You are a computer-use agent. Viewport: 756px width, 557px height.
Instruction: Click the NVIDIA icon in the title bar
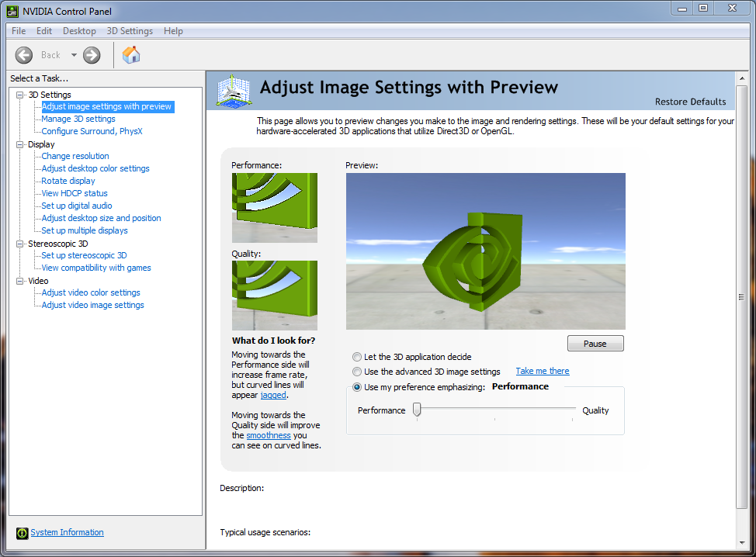[11, 11]
